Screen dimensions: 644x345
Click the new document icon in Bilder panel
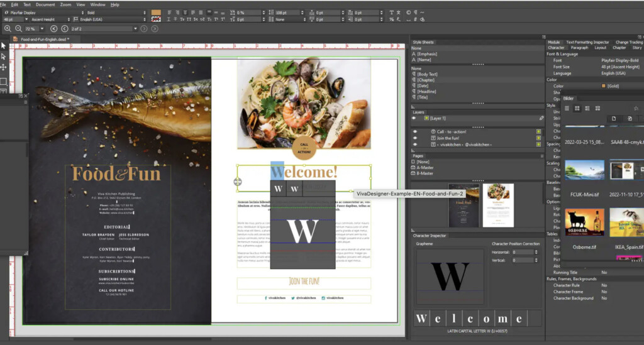pyautogui.click(x=614, y=119)
